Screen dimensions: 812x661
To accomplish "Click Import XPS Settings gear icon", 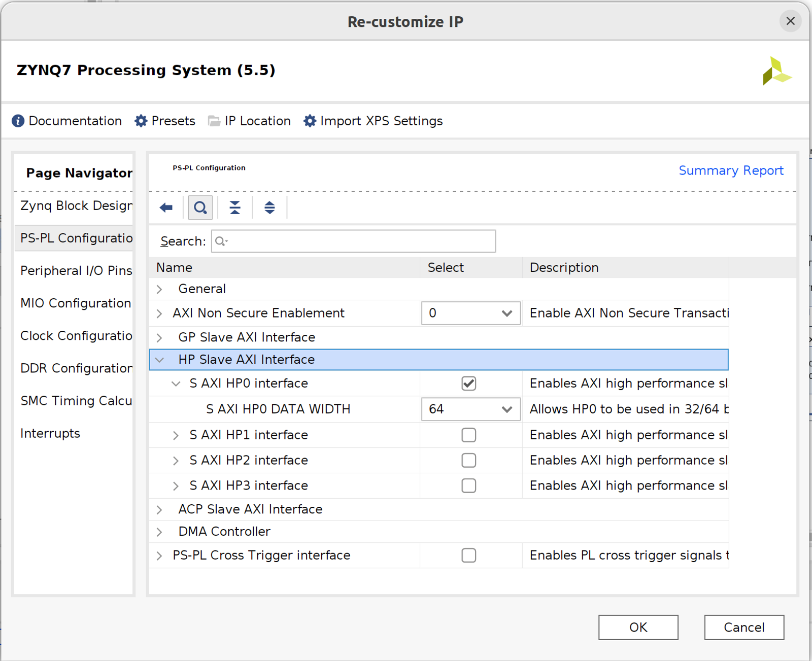I will click(x=310, y=121).
